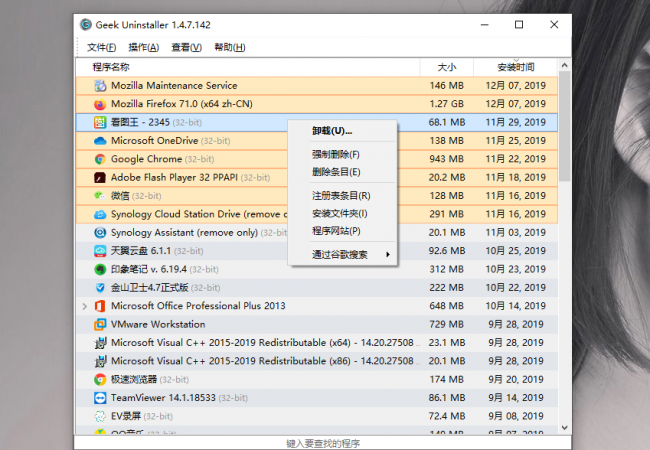The height and width of the screenshot is (450, 650).
Task: Click the TeamViewer 14.1.18533 icon
Action: (100, 398)
